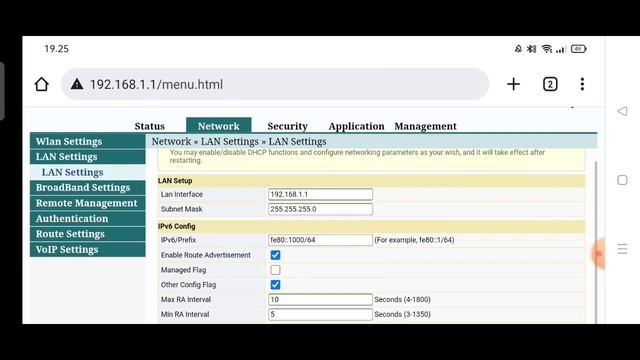Click the Subnet Mask field
640x360 pixels.
[x=320, y=209]
